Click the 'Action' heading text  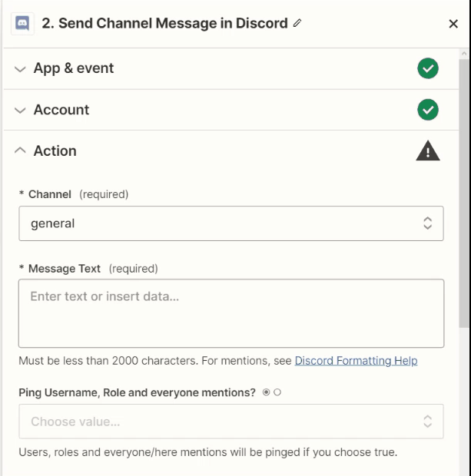pos(55,151)
